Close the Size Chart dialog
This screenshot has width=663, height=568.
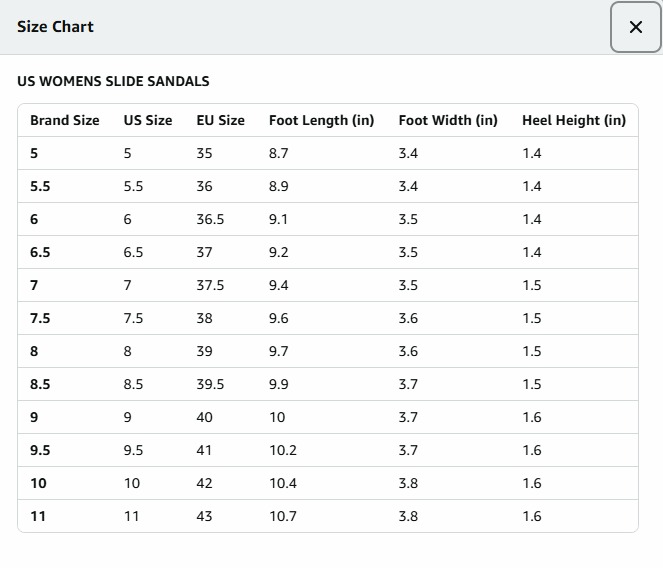pyautogui.click(x=635, y=27)
